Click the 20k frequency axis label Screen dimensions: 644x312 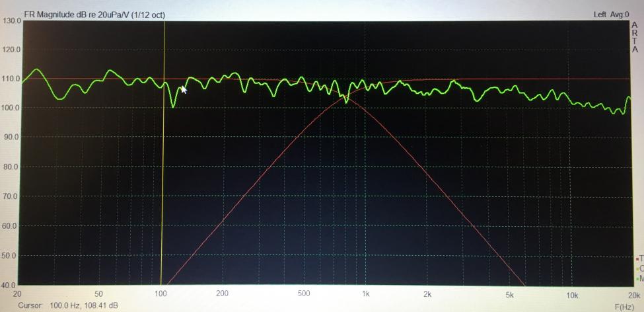[635, 295]
